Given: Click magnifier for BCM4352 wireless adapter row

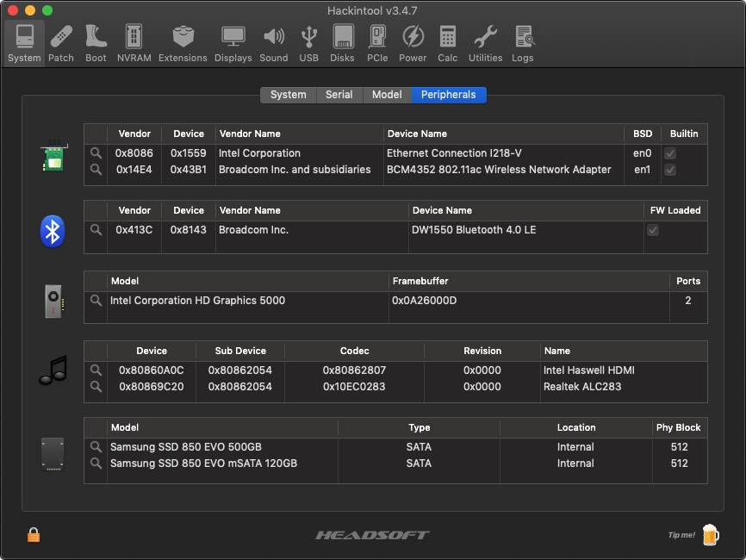Looking at the screenshot, I should 96,170.
